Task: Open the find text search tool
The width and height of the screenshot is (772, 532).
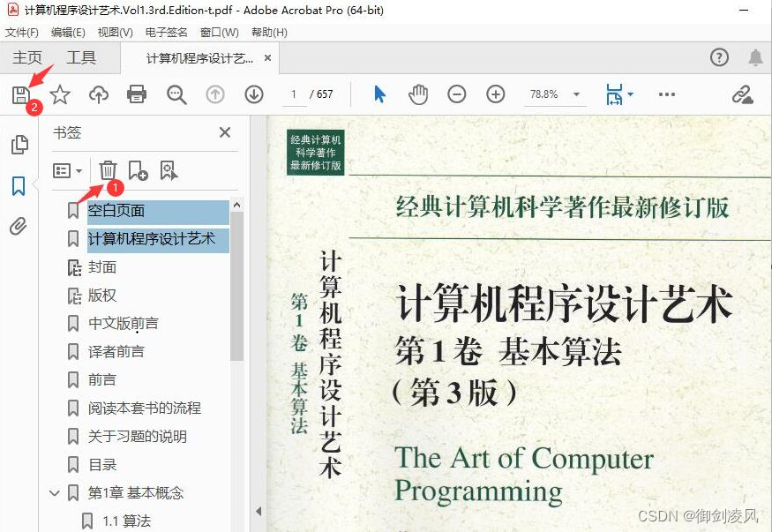Action: [176, 94]
